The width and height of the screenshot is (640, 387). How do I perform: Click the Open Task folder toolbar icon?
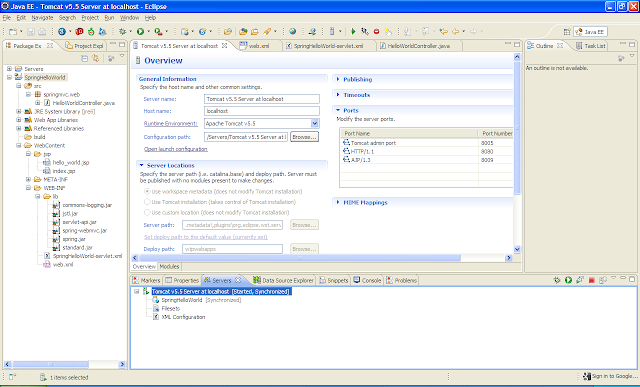(255, 31)
